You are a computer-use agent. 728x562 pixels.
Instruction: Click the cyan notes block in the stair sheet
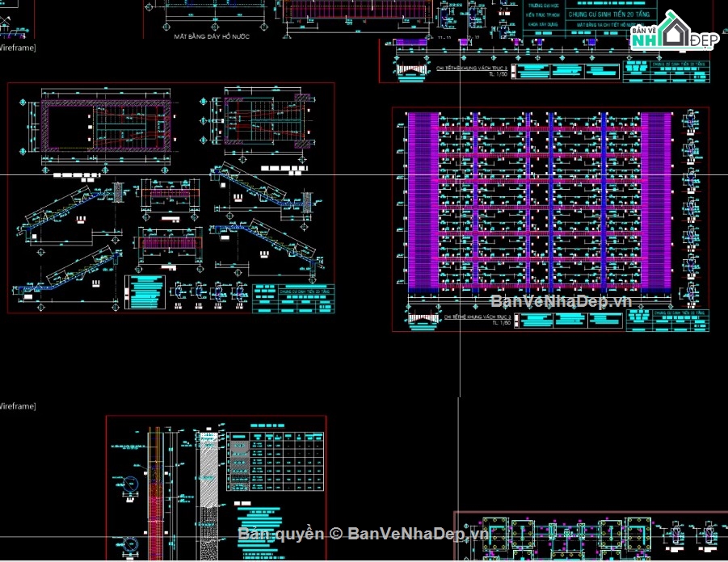point(145,292)
